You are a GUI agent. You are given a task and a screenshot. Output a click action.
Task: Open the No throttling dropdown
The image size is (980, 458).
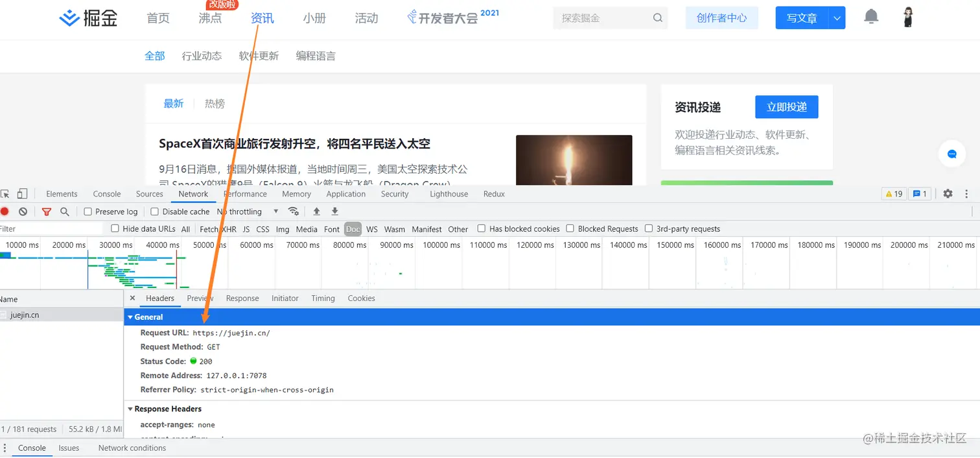pos(248,211)
